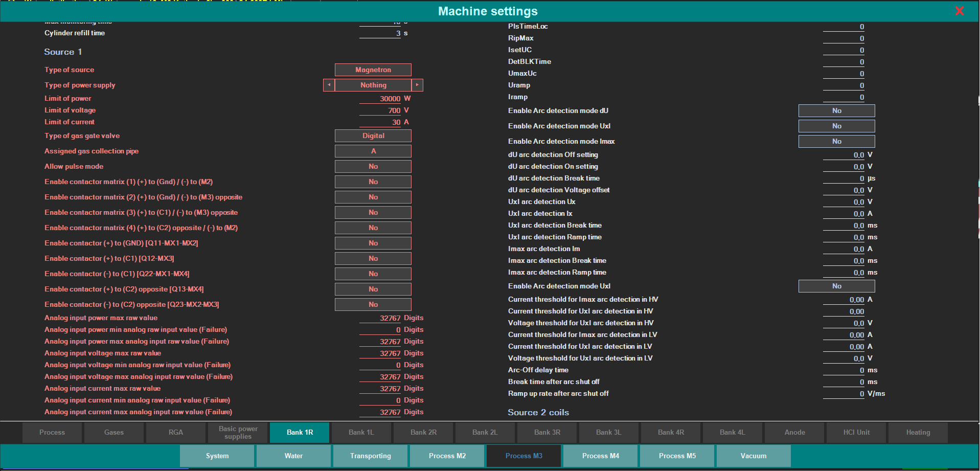
Task: Go to the Process M4 section
Action: tap(600, 456)
